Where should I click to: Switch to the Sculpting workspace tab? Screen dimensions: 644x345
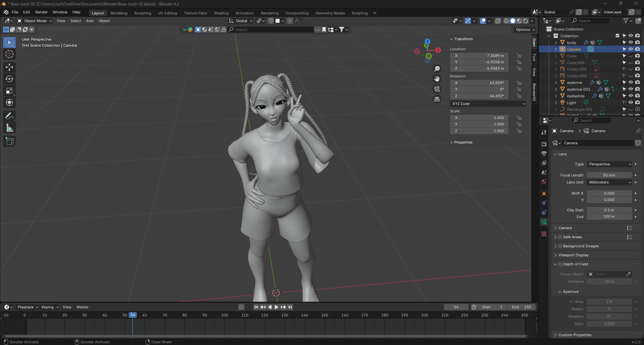pyautogui.click(x=143, y=13)
